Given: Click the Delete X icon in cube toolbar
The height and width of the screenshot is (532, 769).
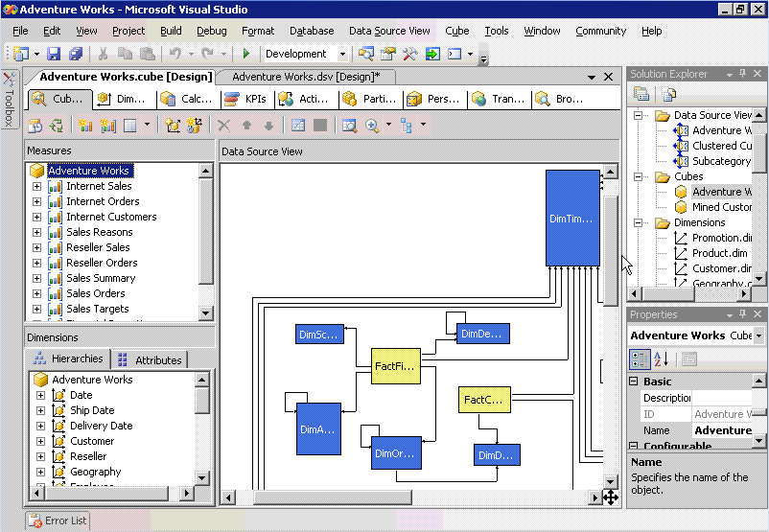Looking at the screenshot, I should click(223, 126).
